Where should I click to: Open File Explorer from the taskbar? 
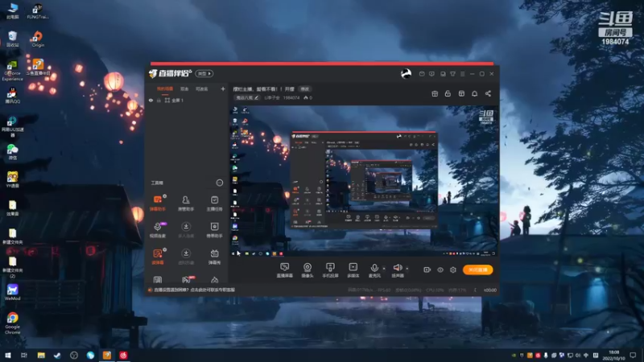(x=41, y=355)
